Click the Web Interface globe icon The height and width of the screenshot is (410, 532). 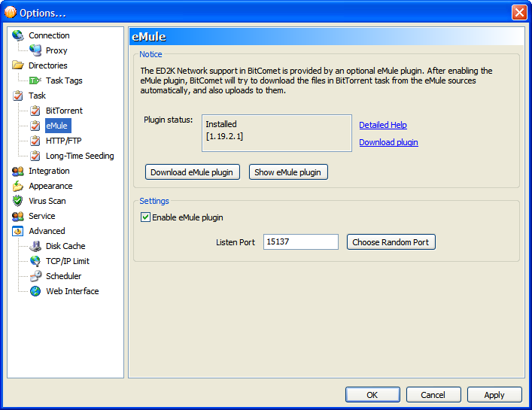click(35, 291)
